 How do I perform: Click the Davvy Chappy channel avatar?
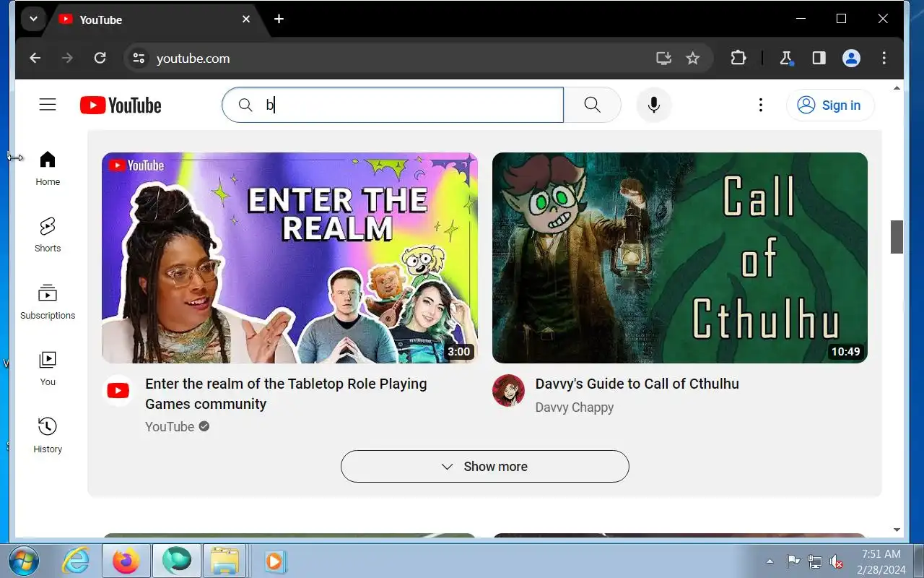pos(508,391)
